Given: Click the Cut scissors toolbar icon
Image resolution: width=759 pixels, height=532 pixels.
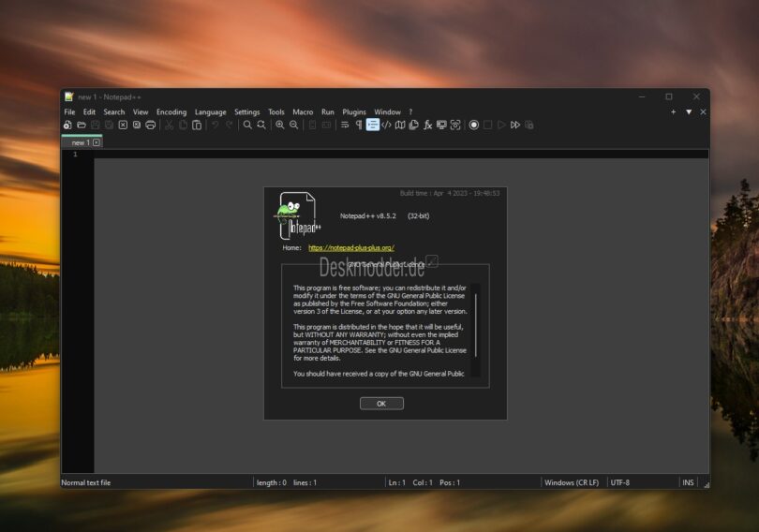Looking at the screenshot, I should tap(169, 125).
